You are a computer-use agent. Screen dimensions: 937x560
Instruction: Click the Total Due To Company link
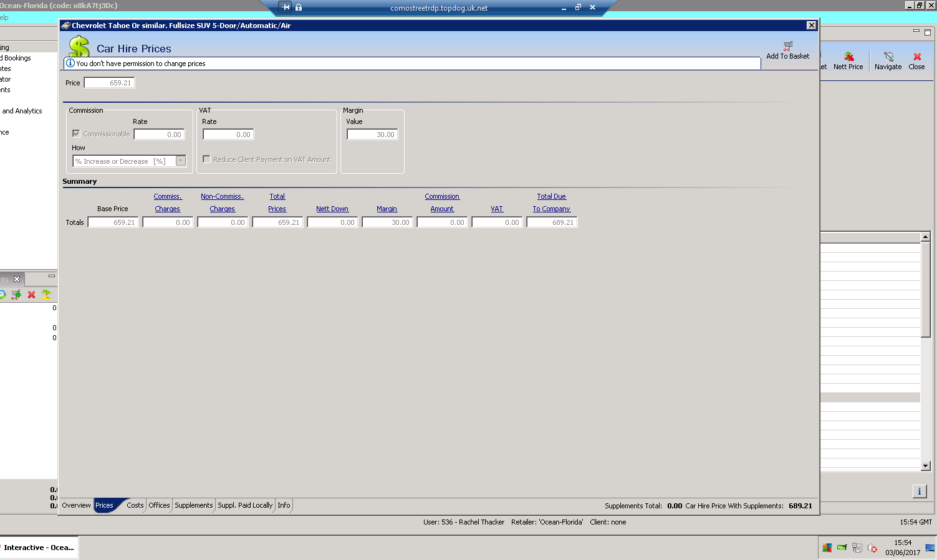(552, 202)
